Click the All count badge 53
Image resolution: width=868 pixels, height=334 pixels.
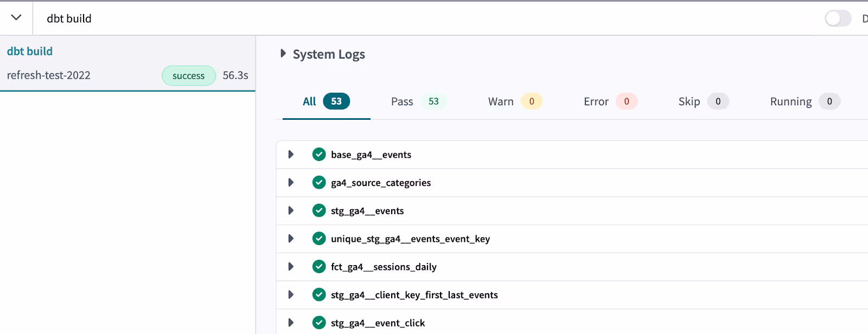tap(336, 101)
